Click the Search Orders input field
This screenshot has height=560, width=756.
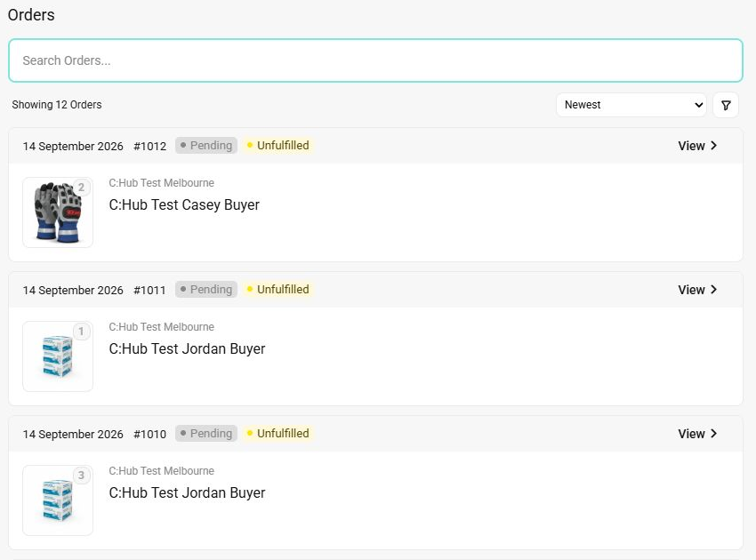click(375, 60)
